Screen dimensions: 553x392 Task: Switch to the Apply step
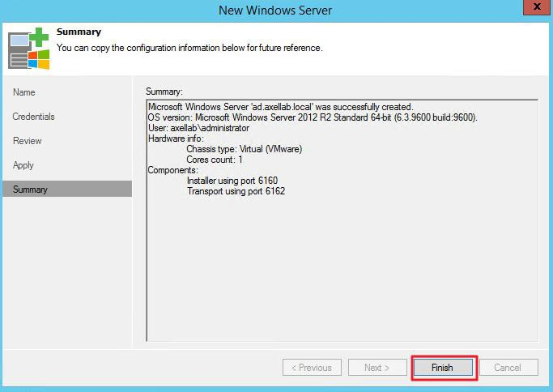[23, 165]
